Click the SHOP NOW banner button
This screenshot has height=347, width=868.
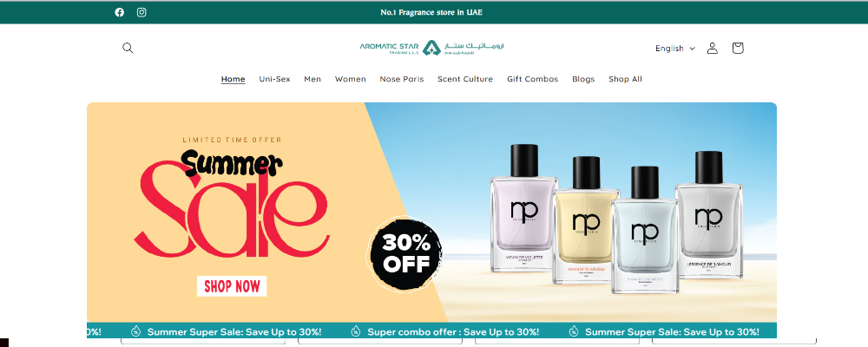click(232, 286)
